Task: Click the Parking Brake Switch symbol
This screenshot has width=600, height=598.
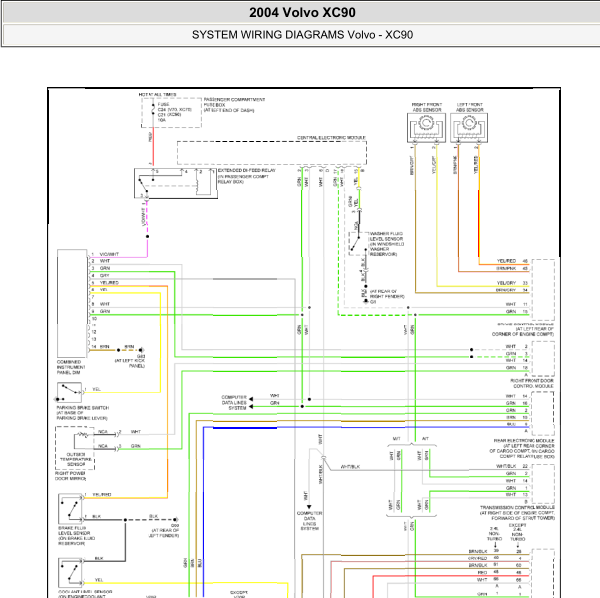Action: [69, 393]
